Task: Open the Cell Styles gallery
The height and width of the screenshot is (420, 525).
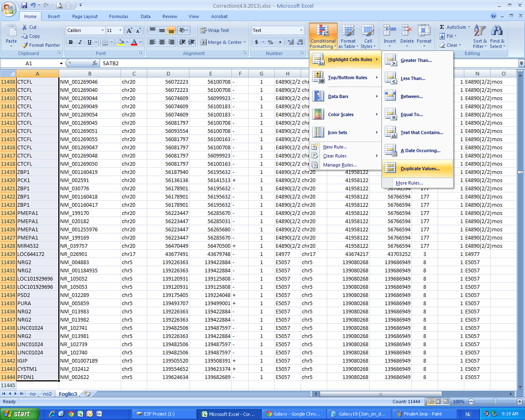Action: pyautogui.click(x=367, y=37)
